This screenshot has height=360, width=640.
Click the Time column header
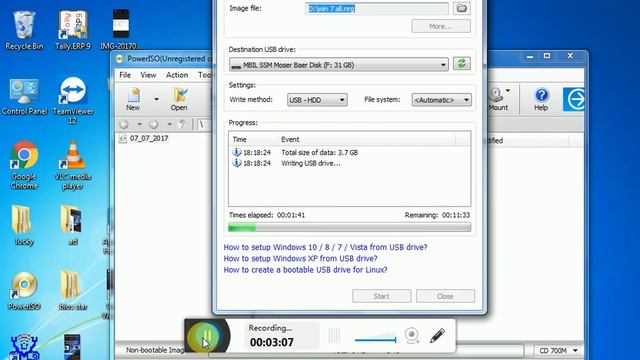pos(253,140)
